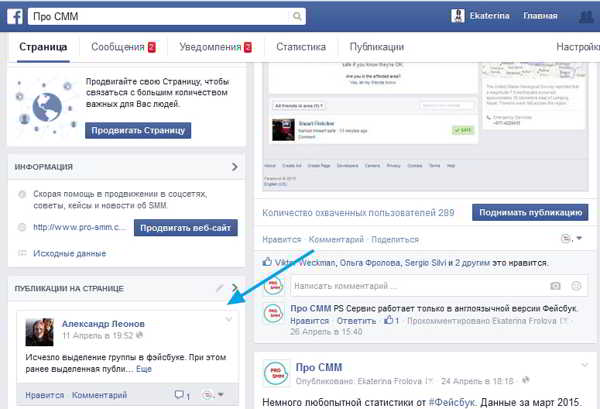Viewport: 600px width, 409px height.
Task: Click the Facebook logo icon
Action: [x=15, y=16]
